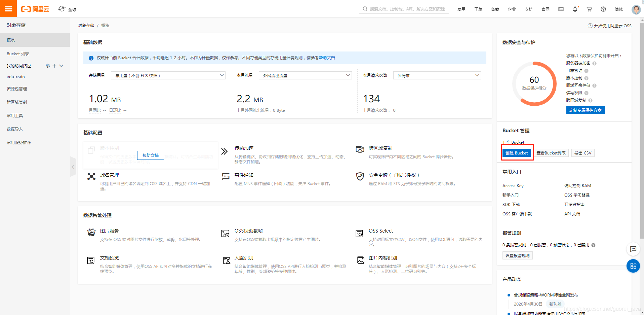Click the 定制专属保护方案 button
Screen dimensions: 644x315
pyautogui.click(x=585, y=110)
